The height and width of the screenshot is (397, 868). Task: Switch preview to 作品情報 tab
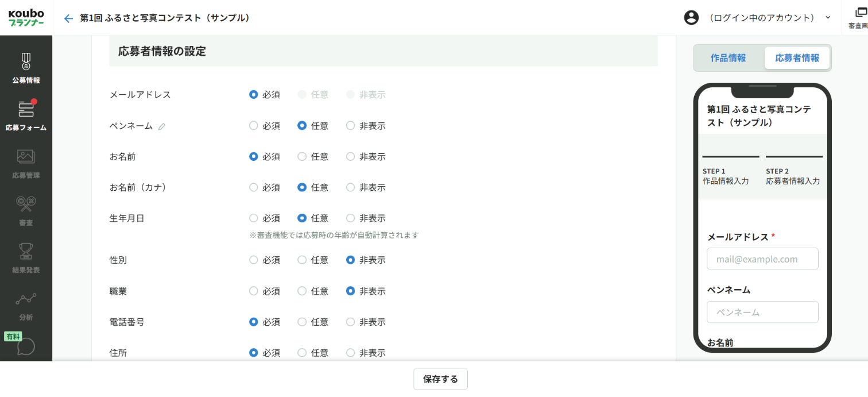728,58
